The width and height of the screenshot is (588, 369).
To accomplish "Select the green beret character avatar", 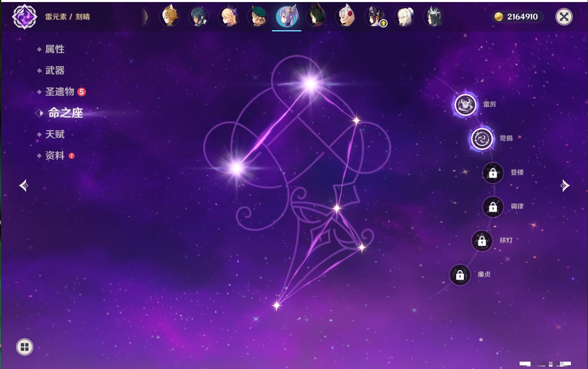I will pos(258,17).
